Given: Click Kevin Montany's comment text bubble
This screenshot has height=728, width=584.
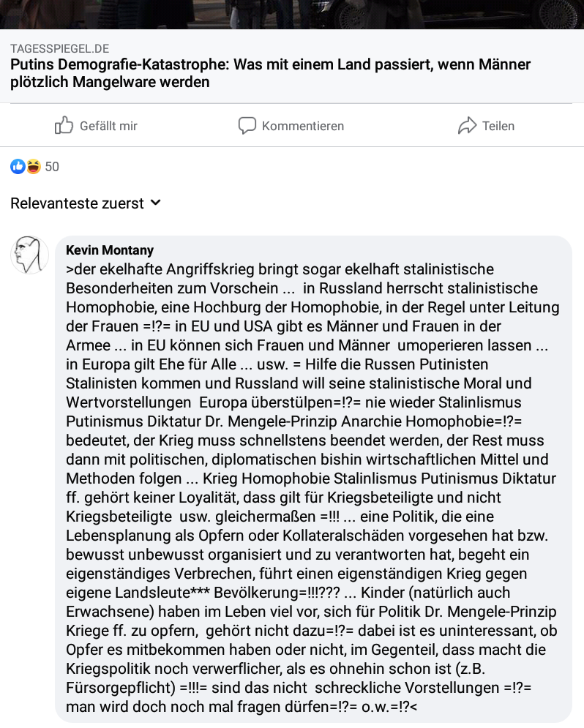Looking at the screenshot, I should pyautogui.click(x=313, y=479).
